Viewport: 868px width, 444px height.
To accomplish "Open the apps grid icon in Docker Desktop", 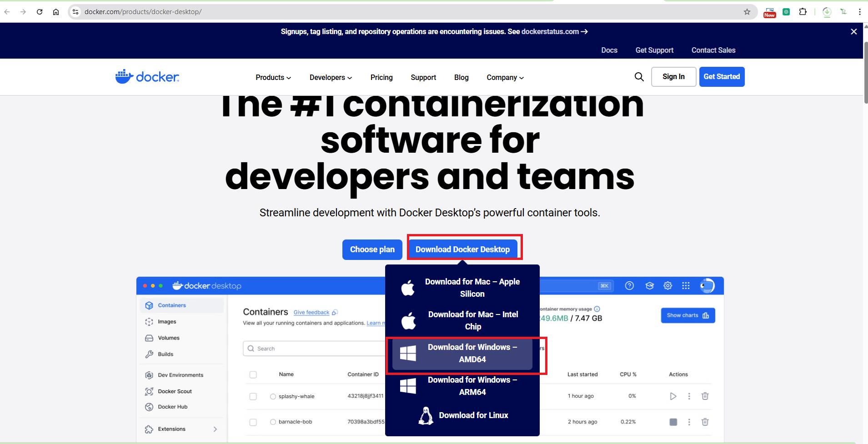I will pos(686,285).
